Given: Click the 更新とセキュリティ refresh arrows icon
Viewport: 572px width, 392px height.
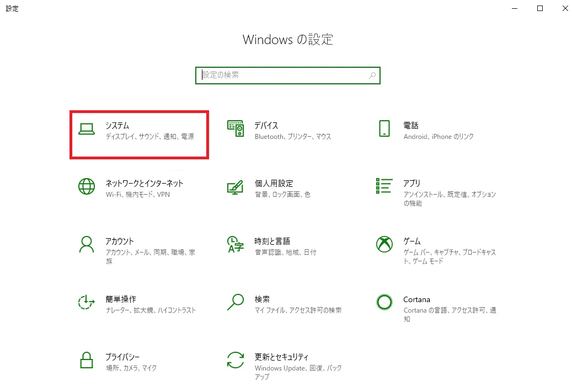Looking at the screenshot, I should pos(236,360).
